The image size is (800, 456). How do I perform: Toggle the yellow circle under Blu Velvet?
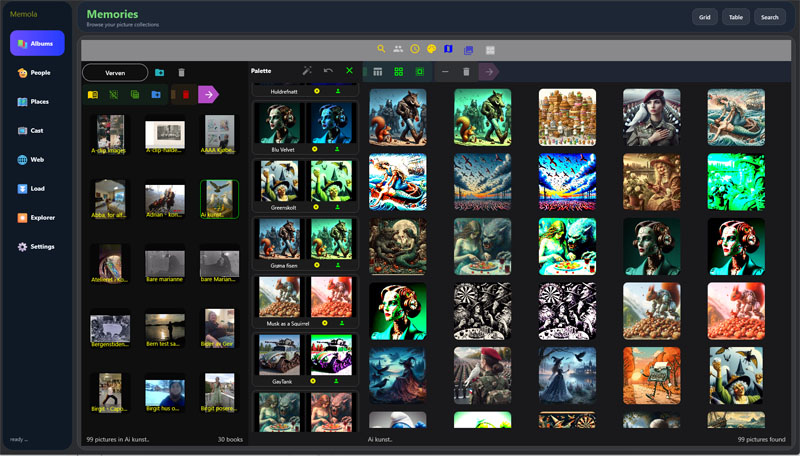click(x=315, y=149)
